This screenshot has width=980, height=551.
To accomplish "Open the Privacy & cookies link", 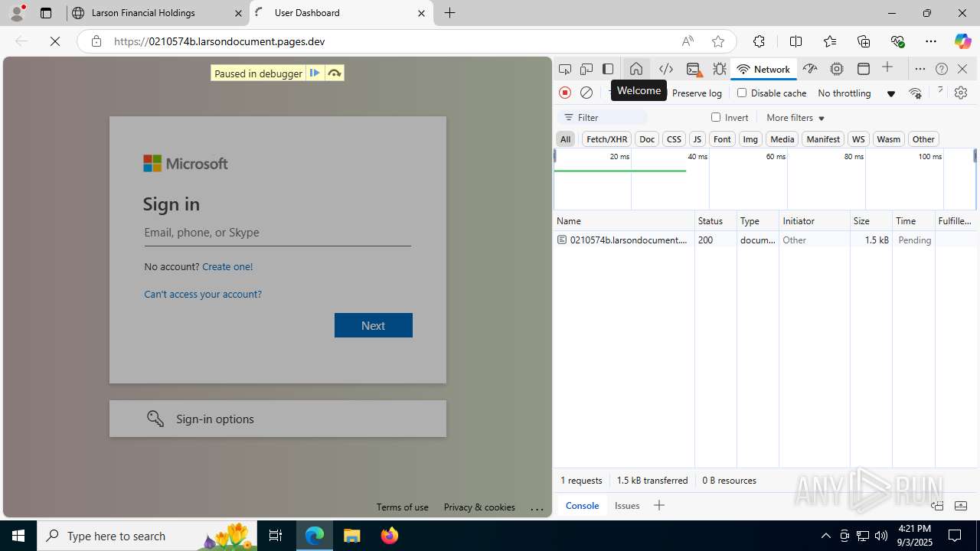I will (x=479, y=507).
